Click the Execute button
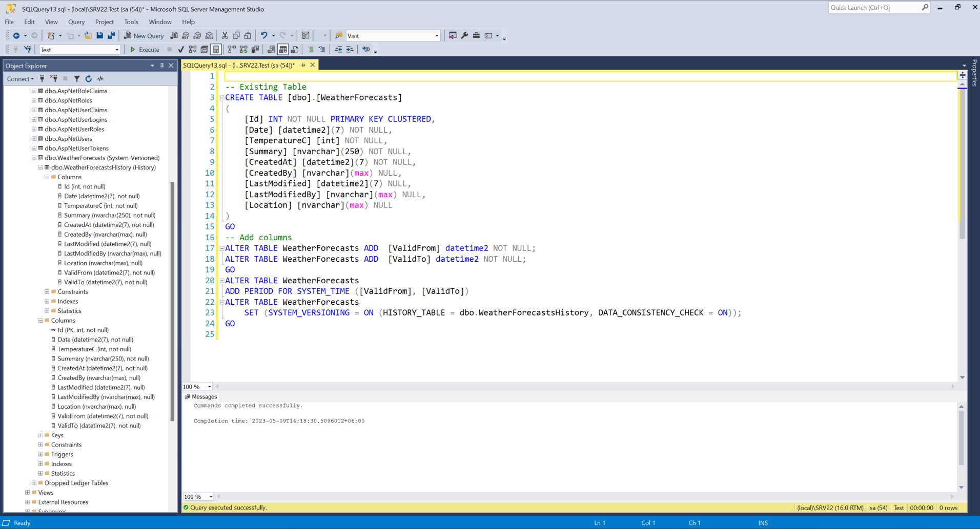 coord(145,49)
